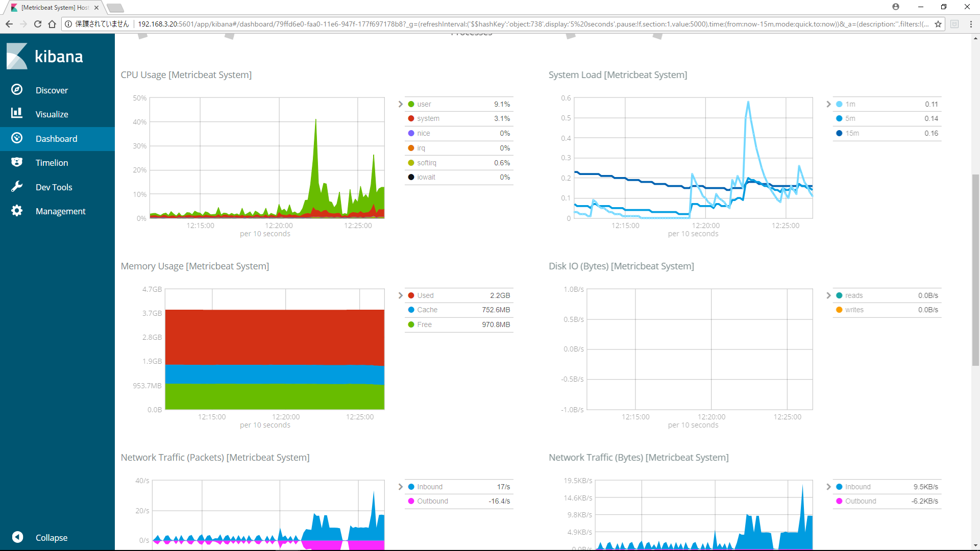Screen dimensions: 980x551
Task: Expand the CPU Usage legend chevron
Action: pos(401,104)
